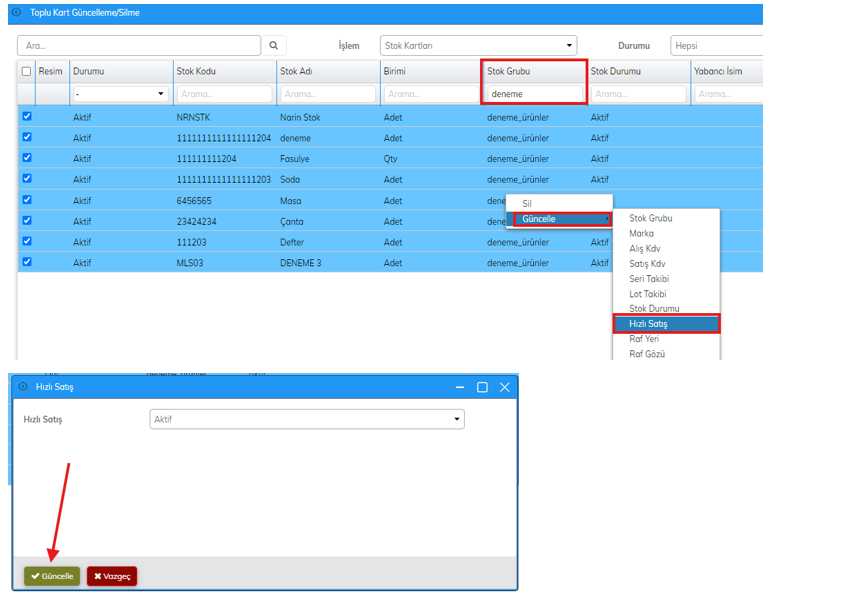Click the Hızlı Satış dialog title icon
This screenshot has width=850, height=612.
pos(22,386)
